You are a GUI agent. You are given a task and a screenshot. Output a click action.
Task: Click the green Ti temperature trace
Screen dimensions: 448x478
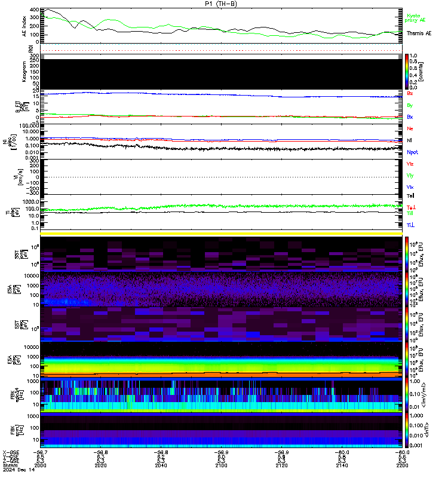point(221,206)
